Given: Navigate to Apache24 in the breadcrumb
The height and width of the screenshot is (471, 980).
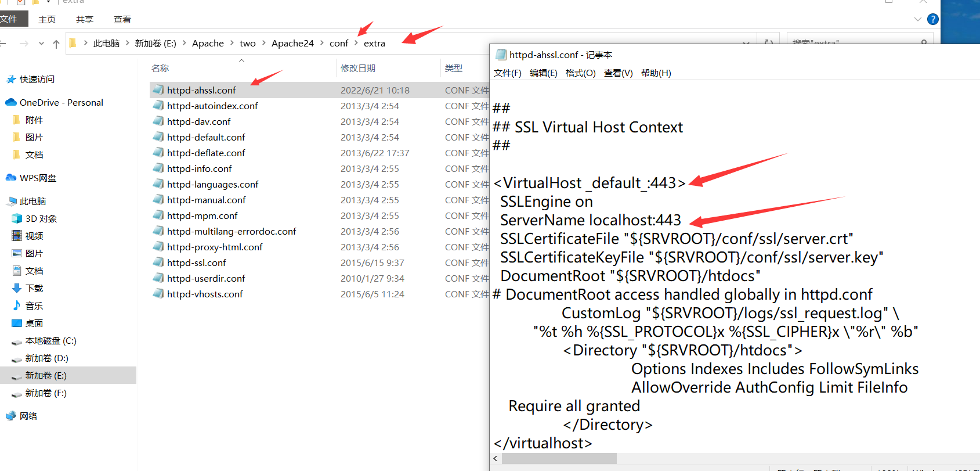Looking at the screenshot, I should tap(292, 43).
